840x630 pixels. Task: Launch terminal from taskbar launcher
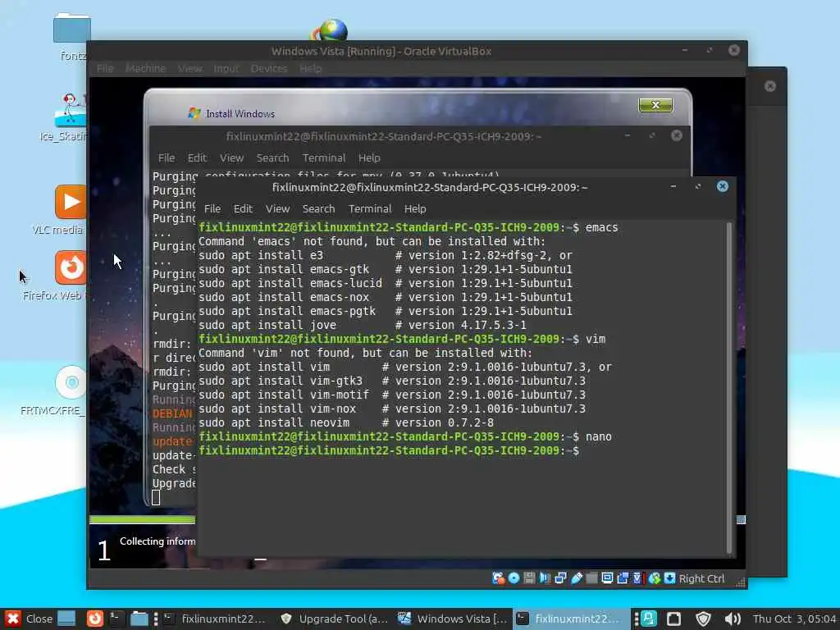(x=116, y=619)
